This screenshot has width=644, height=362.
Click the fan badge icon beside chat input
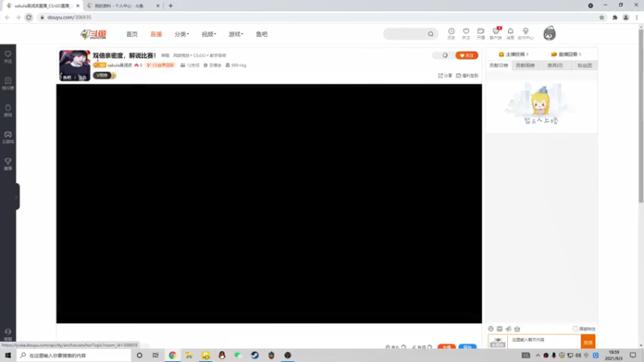pos(497,342)
